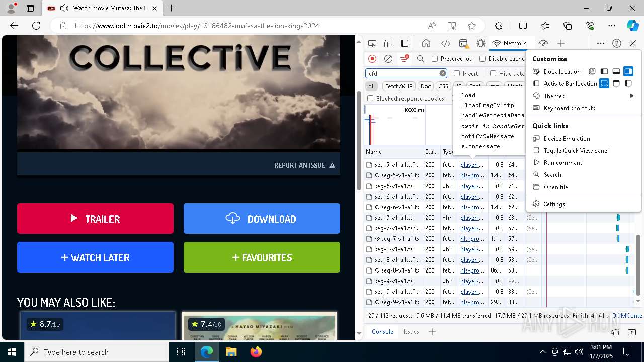The width and height of the screenshot is (644, 362).
Task: Open the Console panel terminal icon
Action: 463,43
